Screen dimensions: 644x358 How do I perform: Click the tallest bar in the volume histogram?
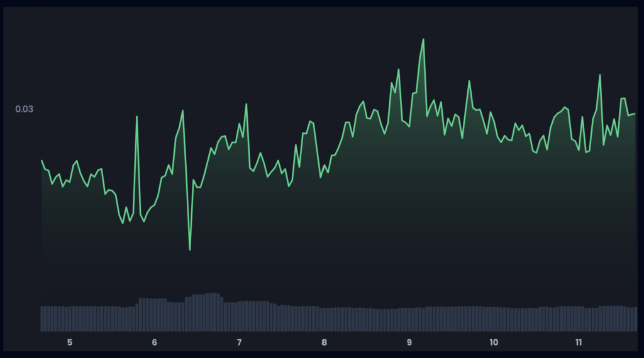(x=214, y=312)
